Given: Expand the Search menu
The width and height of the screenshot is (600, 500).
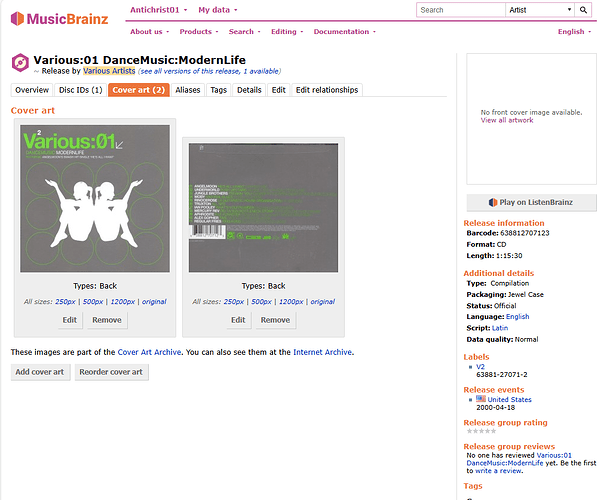Looking at the screenshot, I should [x=245, y=32].
